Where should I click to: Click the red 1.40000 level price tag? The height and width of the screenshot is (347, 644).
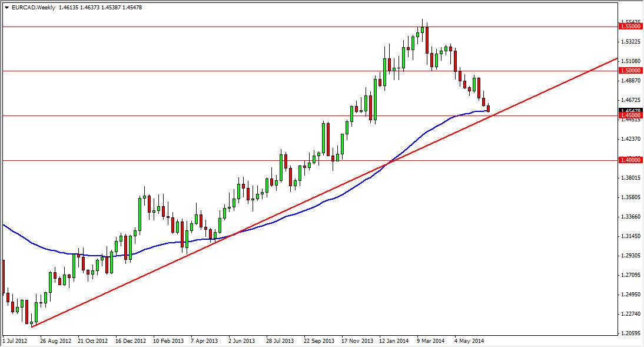pos(630,160)
